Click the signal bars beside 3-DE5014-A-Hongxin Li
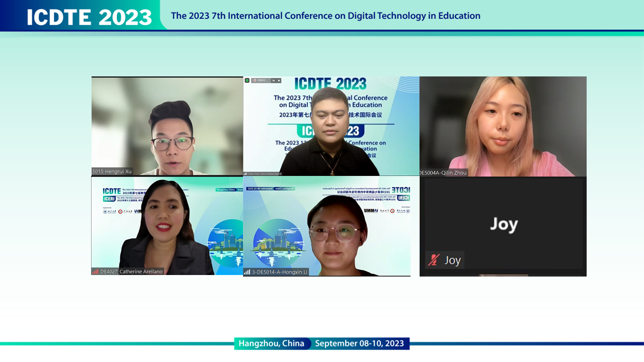This screenshot has width=644, height=362. click(x=247, y=272)
